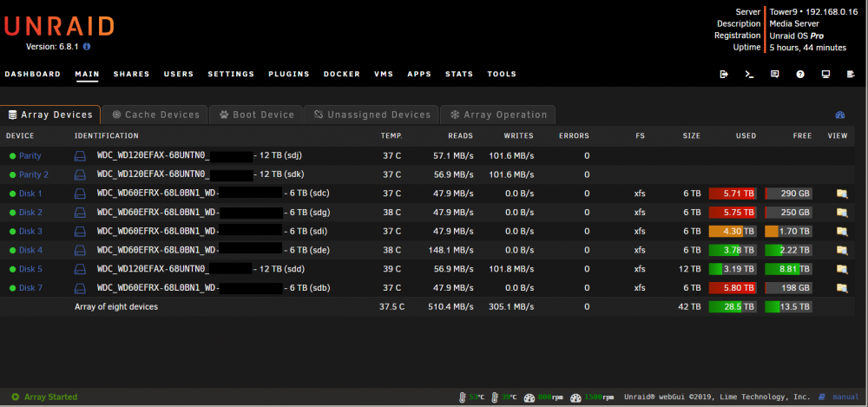
Task: Click the 800 rpm fan status icon
Action: tap(529, 397)
